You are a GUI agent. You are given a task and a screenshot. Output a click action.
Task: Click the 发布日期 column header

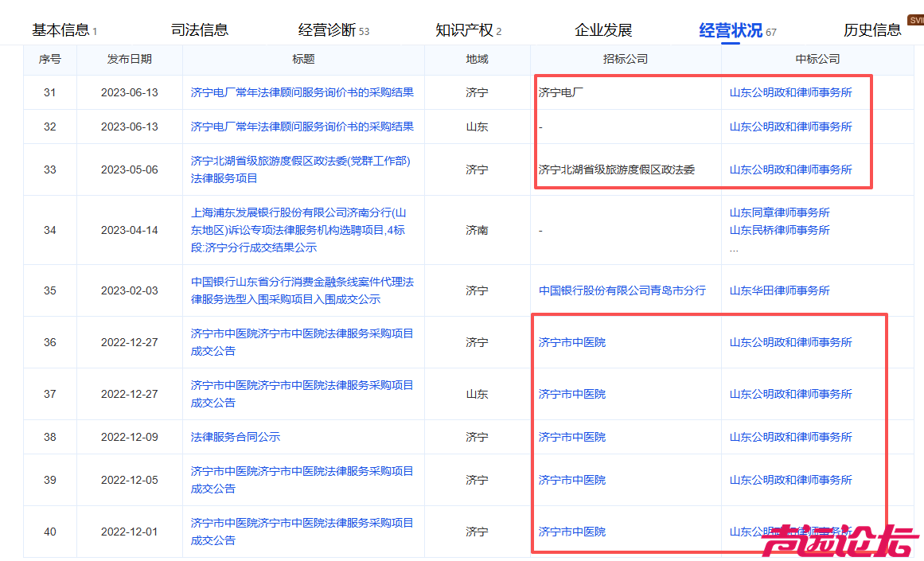click(x=130, y=59)
